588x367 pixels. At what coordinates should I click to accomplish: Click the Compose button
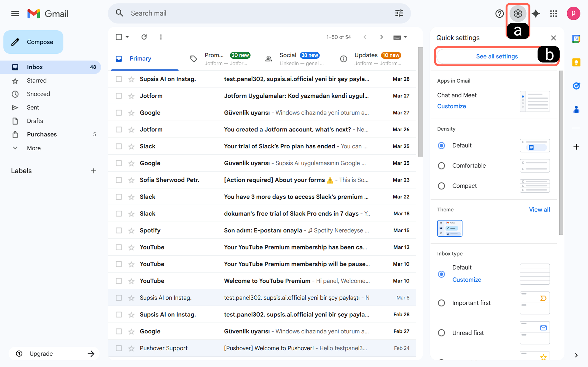(33, 42)
